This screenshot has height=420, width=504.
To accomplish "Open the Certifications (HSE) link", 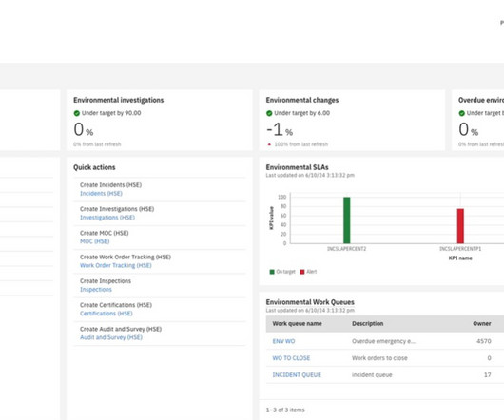I will (x=107, y=314).
